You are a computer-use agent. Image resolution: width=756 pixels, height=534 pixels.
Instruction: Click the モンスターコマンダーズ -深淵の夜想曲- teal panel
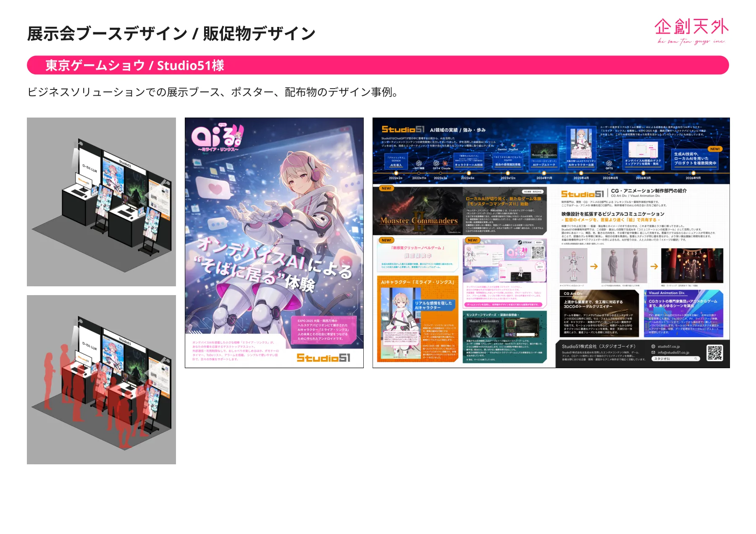pos(505,337)
